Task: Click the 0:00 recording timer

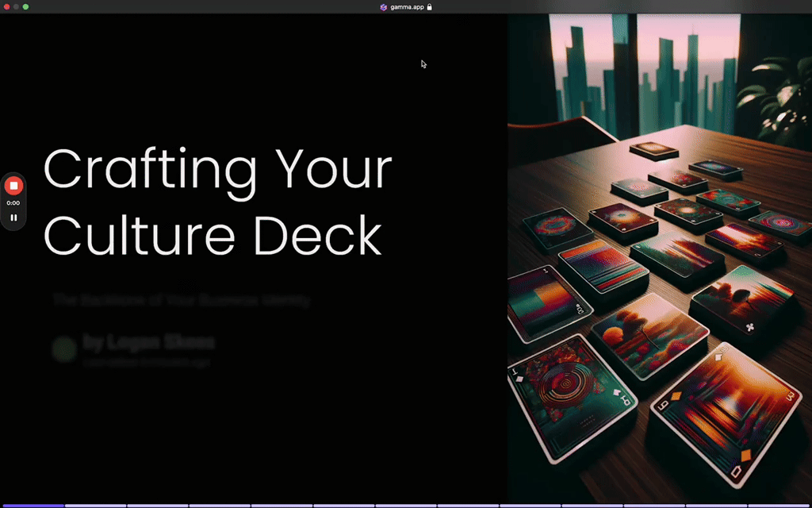Action: [13, 203]
